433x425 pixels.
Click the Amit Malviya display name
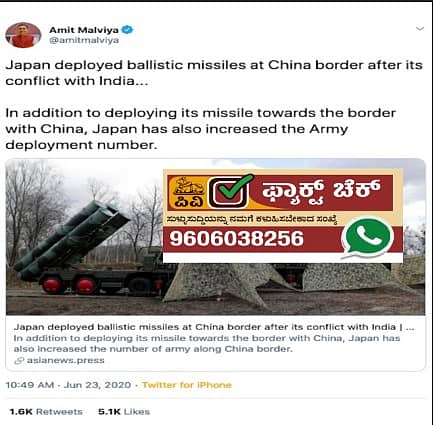84,30
